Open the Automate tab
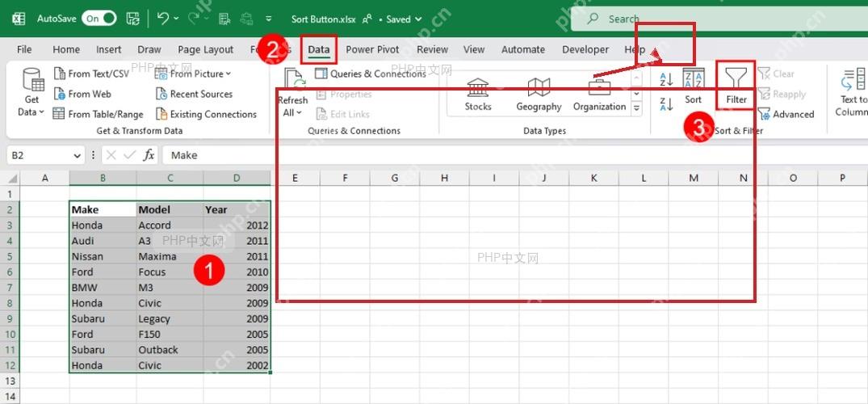Screen dimensions: 868x404 pos(523,49)
